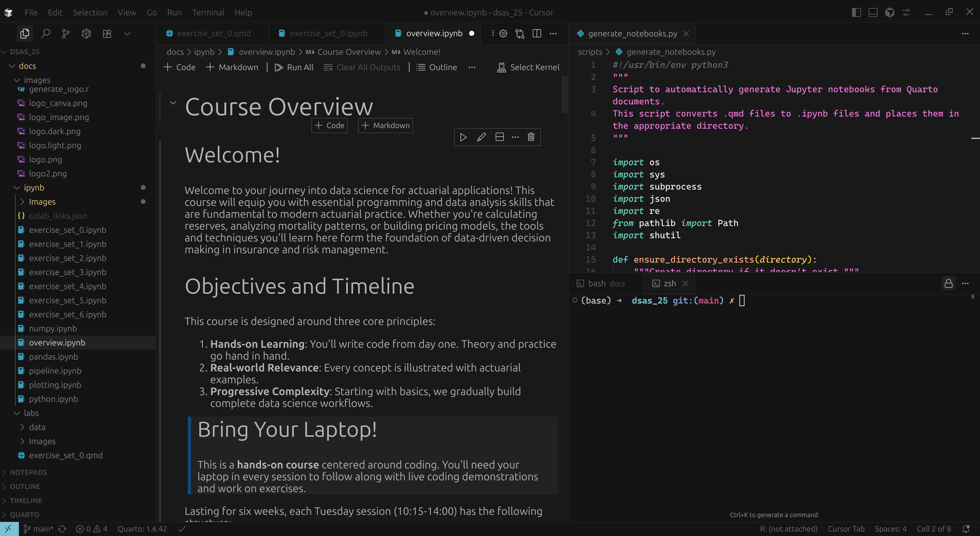
Task: Open notebook settings gear icon
Action: [503, 34]
